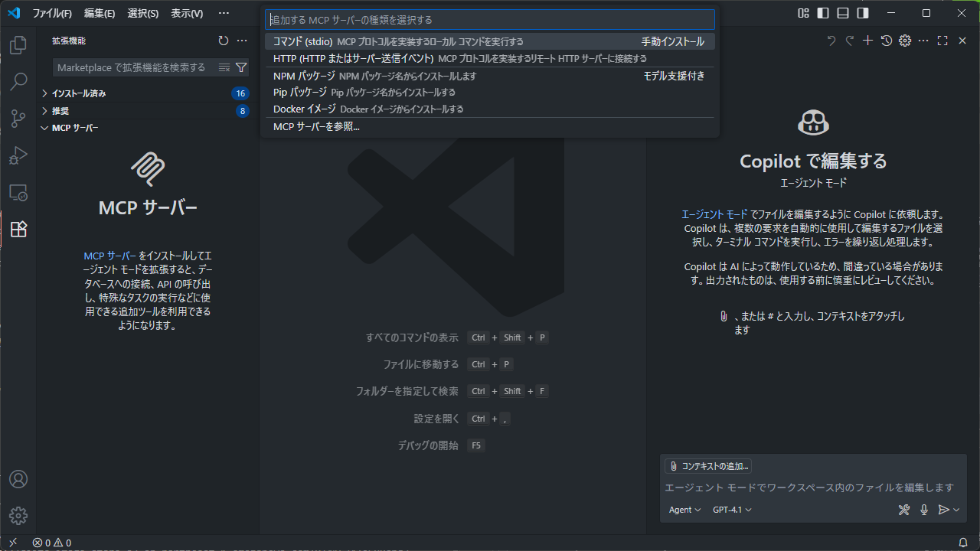980x551 pixels.
Task: Maximize the Copilot chat panel
Action: pyautogui.click(x=942, y=41)
